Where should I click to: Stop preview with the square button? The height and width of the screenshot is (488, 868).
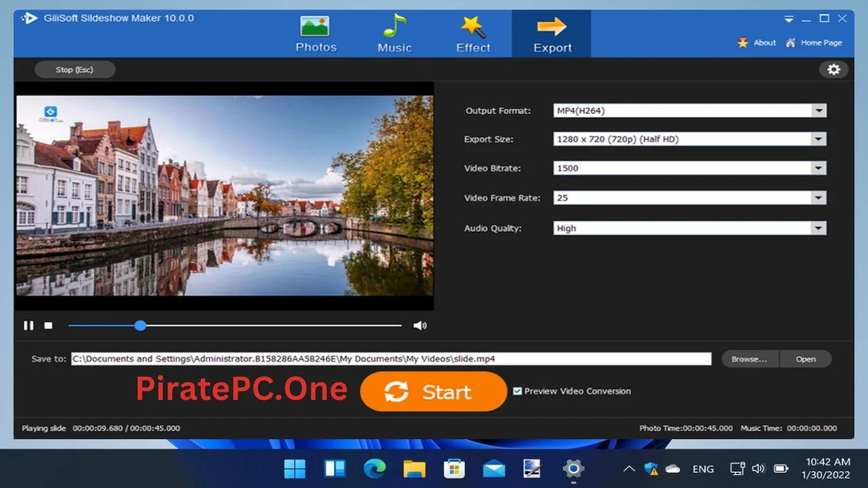48,325
